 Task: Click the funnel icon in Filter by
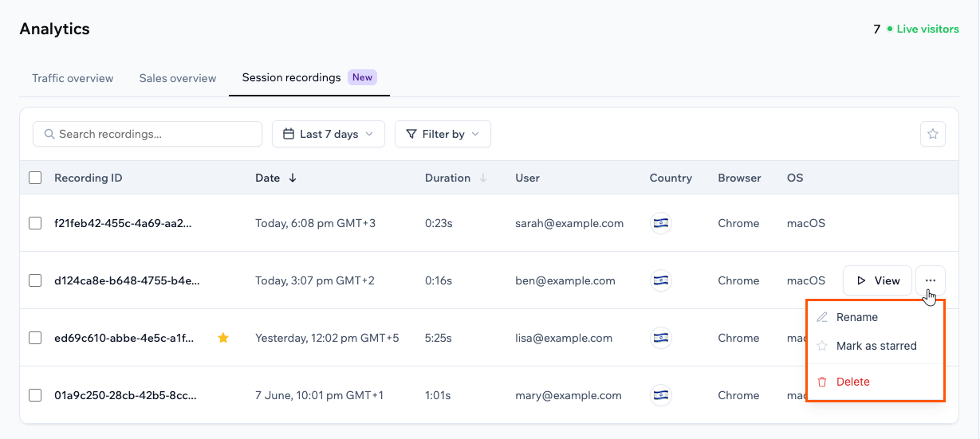click(411, 134)
